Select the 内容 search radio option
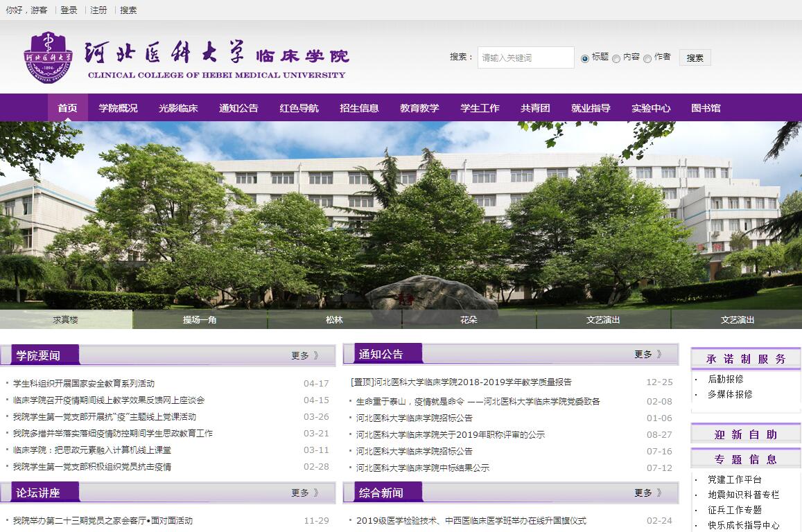This screenshot has height=532, width=802. (x=616, y=59)
